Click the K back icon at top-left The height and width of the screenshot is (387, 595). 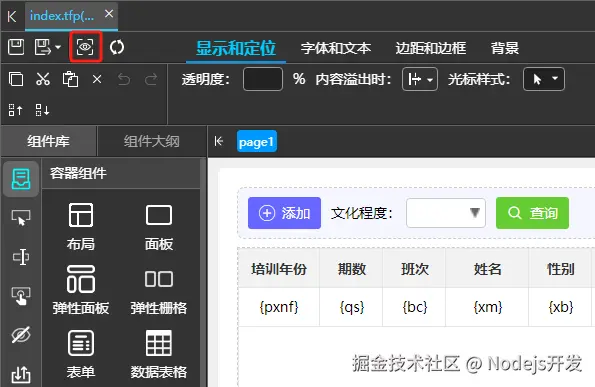12,16
